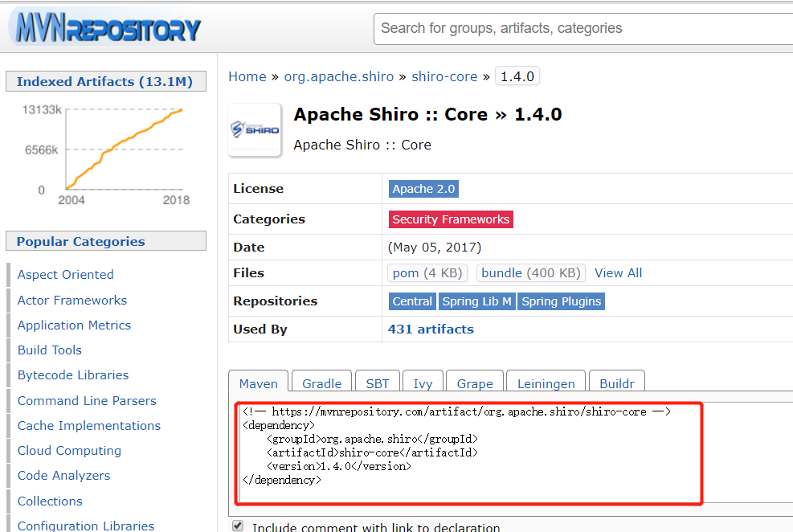Click the groupId line org.apache.shiro in snippet
793x532 pixels.
pyautogui.click(x=372, y=439)
